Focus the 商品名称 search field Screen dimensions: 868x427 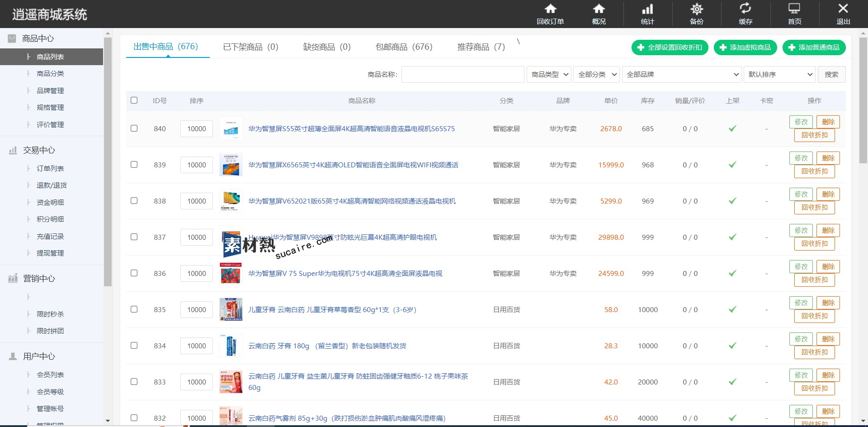click(463, 75)
